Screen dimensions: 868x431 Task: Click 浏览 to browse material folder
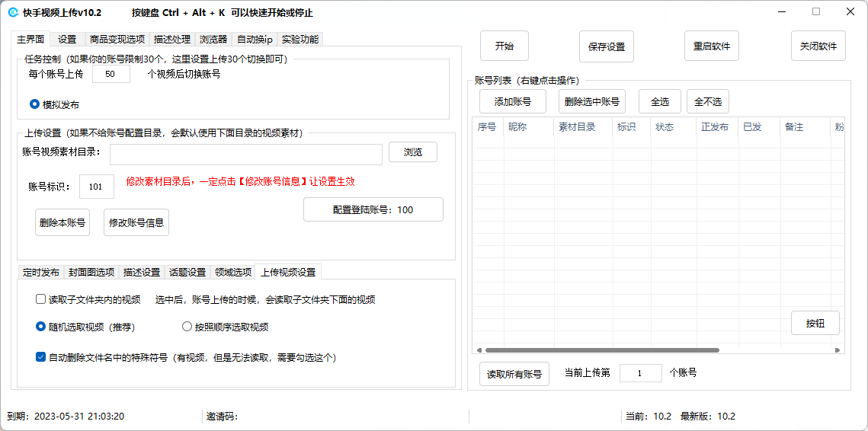tap(412, 152)
